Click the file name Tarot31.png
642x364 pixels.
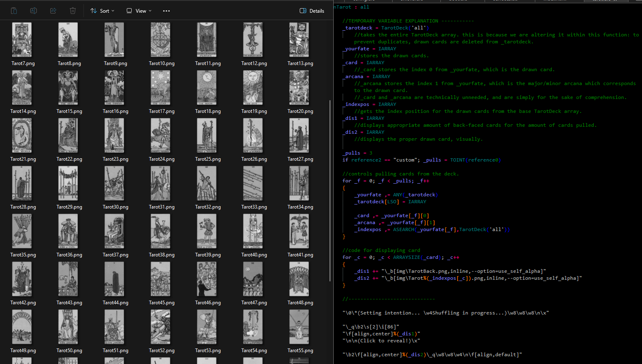162,207
